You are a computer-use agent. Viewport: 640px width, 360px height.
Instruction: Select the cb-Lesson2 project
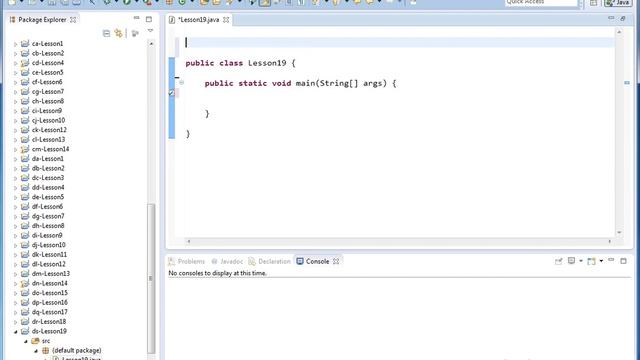pyautogui.click(x=48, y=53)
